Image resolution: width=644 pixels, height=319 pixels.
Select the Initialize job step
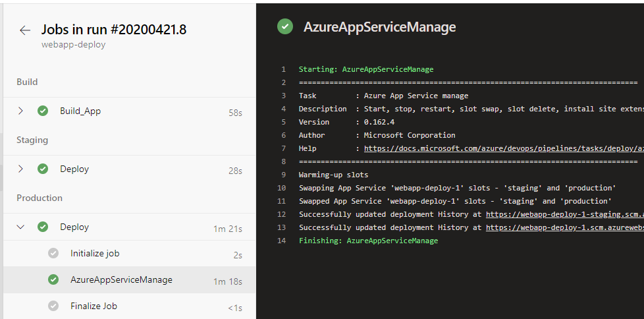129,253
